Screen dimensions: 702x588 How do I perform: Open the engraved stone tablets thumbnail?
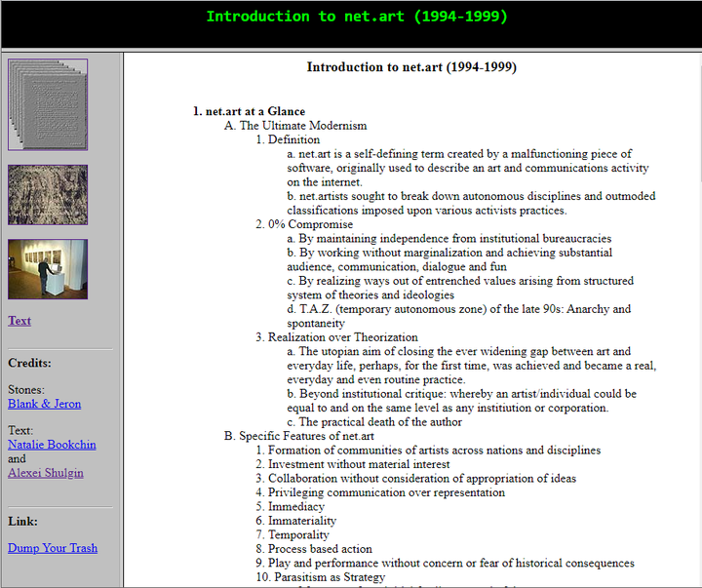pos(48,104)
